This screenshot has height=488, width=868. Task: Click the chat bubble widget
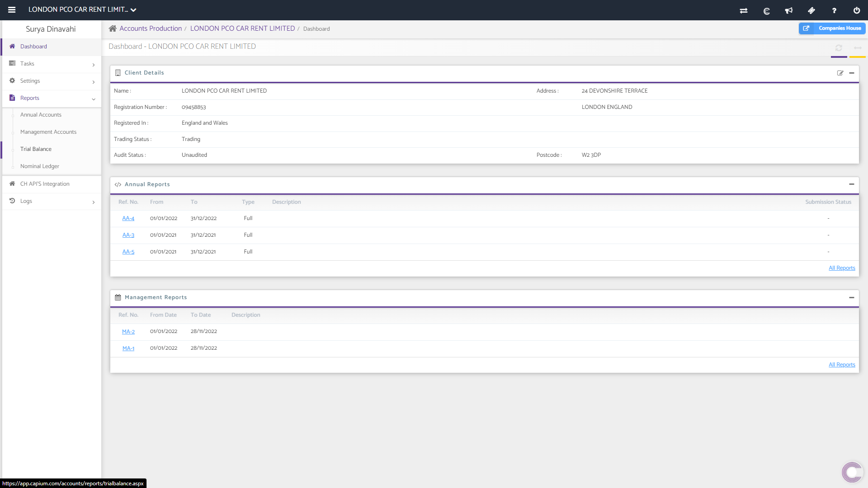tap(852, 473)
